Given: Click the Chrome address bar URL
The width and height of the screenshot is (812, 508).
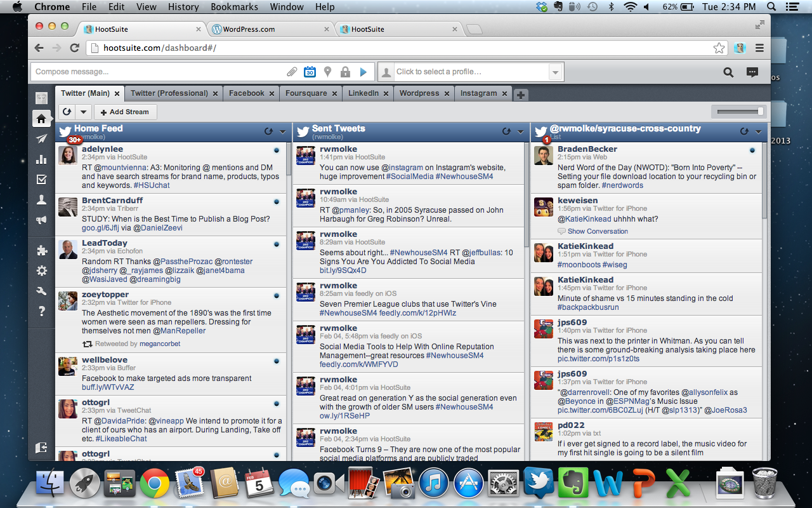Looking at the screenshot, I should pyautogui.click(x=159, y=48).
